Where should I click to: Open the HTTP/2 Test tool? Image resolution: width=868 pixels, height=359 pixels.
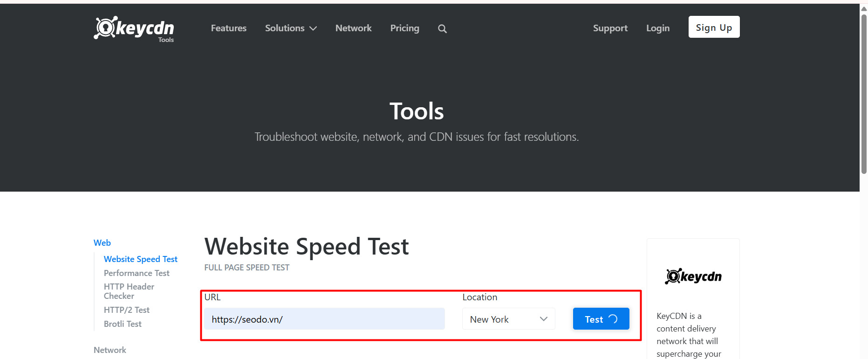pos(127,310)
